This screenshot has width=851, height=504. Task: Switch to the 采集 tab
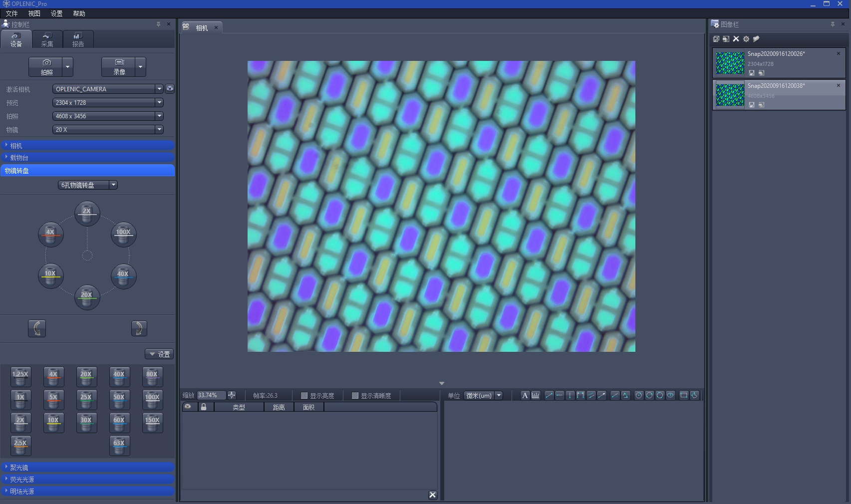(x=47, y=39)
